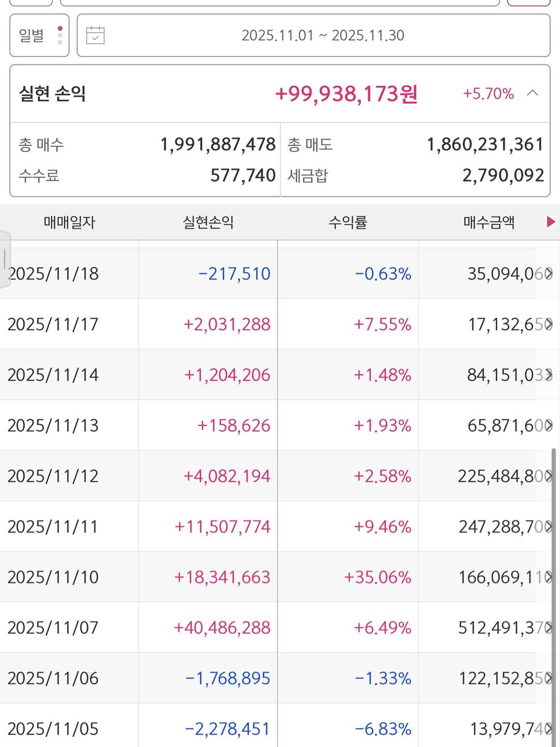Sort by the 매매일자 column header
Screen dimensions: 560x747
pos(69,223)
